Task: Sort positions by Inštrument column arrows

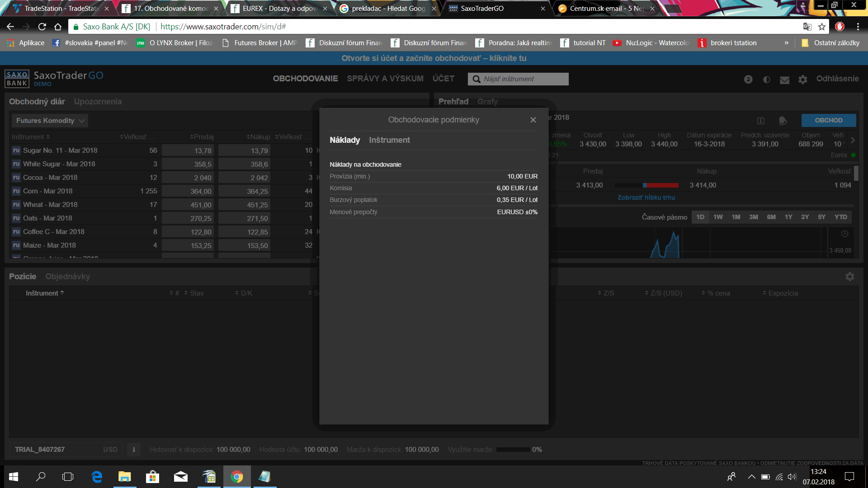Action: pos(62,293)
